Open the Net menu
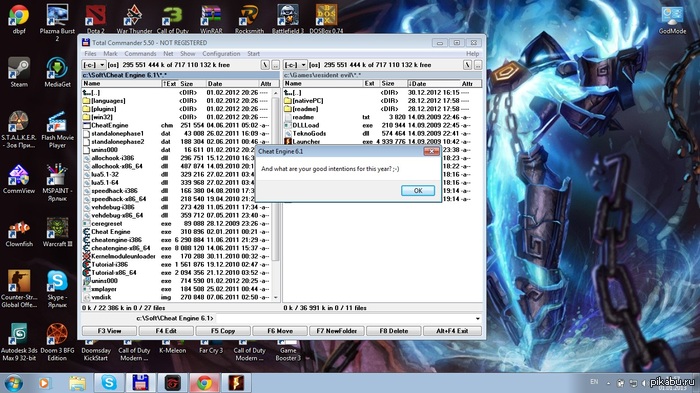Screen dimensions: 700x393 pyautogui.click(x=168, y=54)
